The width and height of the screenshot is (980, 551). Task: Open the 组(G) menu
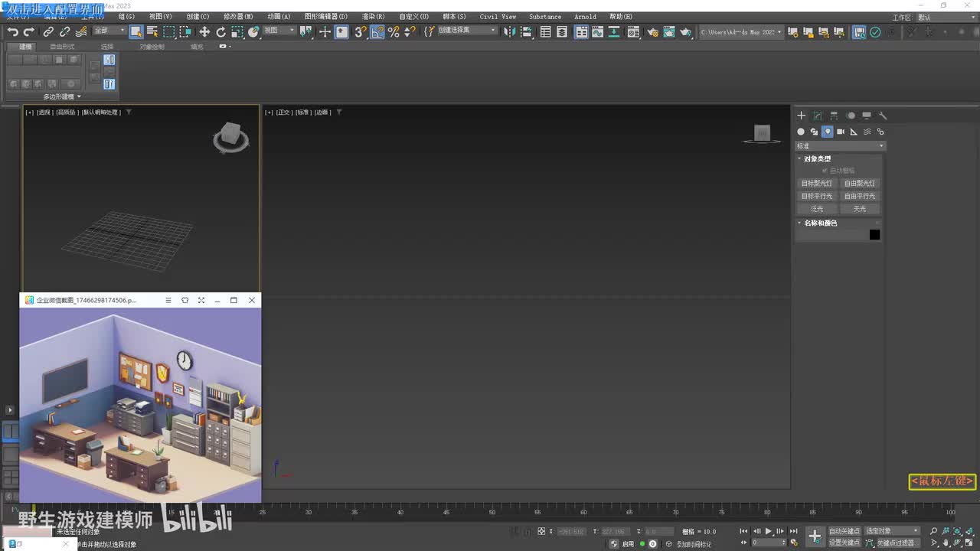click(x=126, y=16)
